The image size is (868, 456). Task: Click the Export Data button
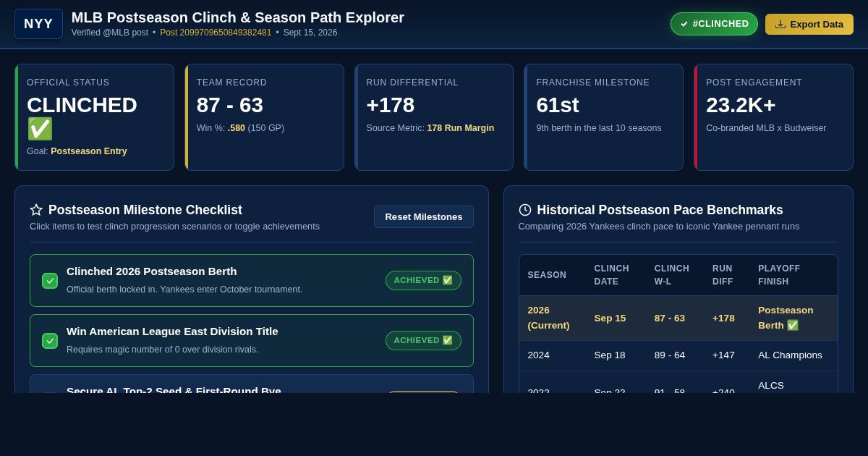[x=809, y=24]
